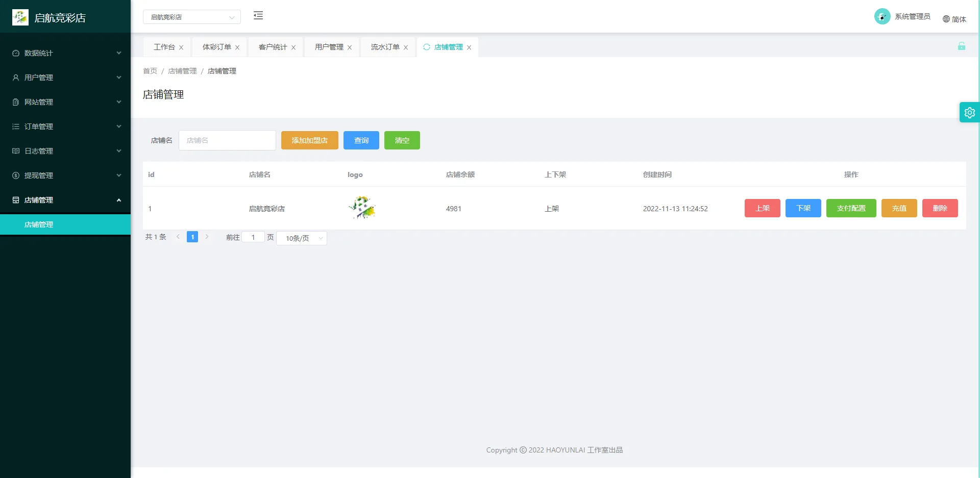The image size is (980, 478).
Task: Click the store logo thumbnail in table
Action: [x=362, y=208]
